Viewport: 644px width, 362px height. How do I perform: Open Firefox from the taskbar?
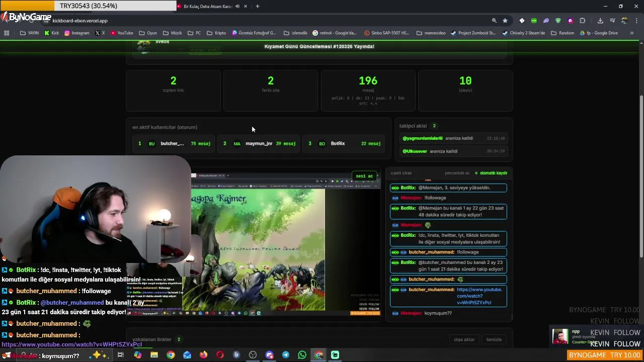[x=203, y=355]
